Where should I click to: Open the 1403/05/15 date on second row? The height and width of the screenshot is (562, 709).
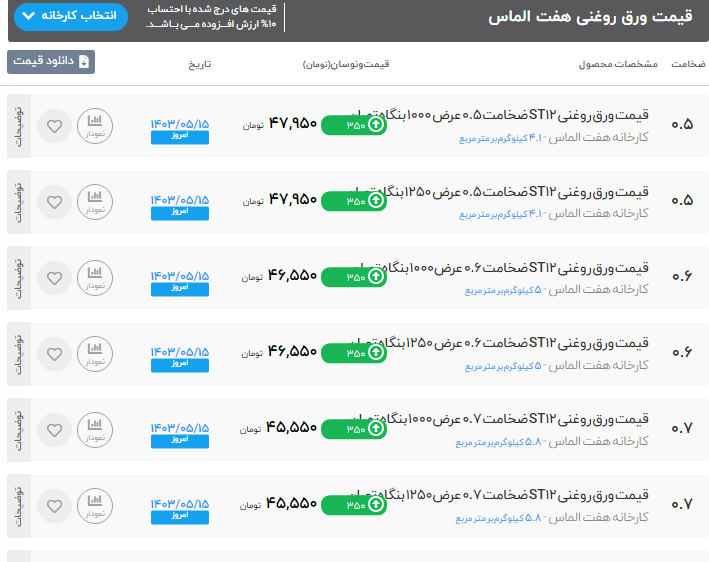pos(180,198)
